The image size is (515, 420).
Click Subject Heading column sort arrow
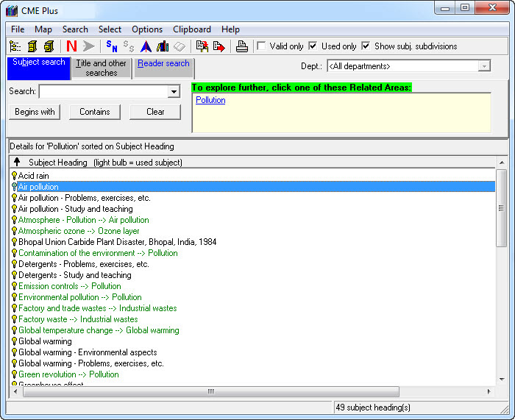17,162
